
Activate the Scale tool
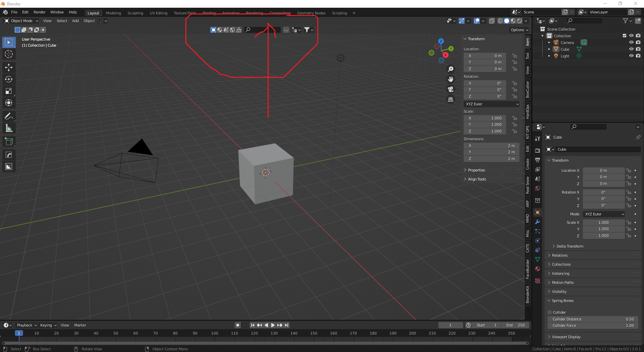click(x=9, y=91)
